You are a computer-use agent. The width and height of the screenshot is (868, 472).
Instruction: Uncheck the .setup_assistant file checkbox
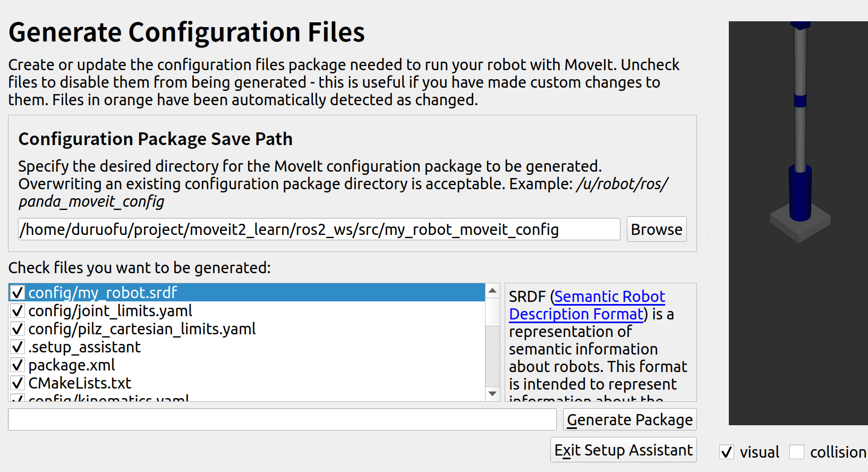click(x=18, y=347)
